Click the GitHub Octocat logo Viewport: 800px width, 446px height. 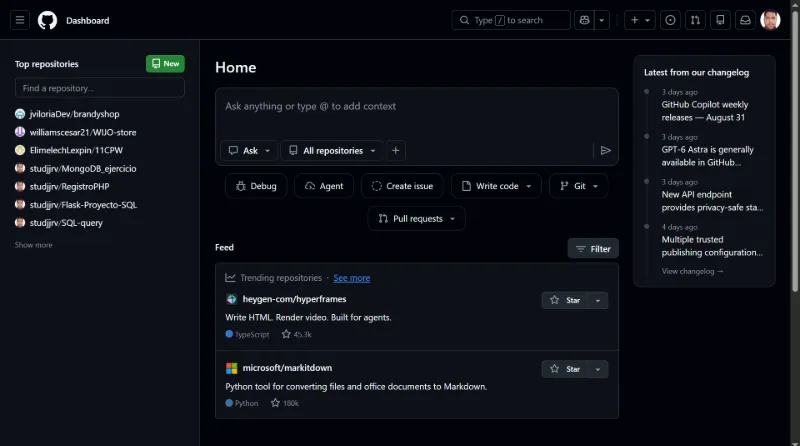(x=47, y=20)
